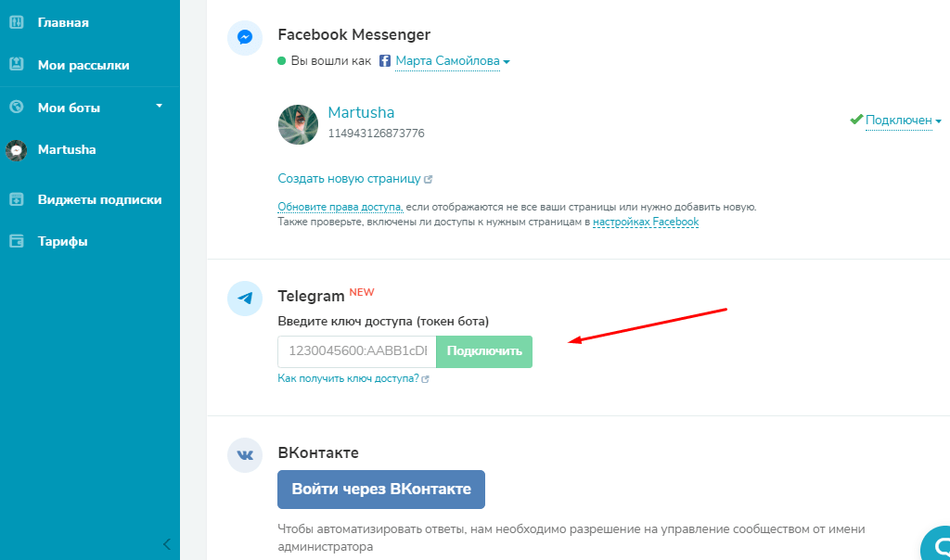
Task: Click the ВКонтакте VK circle icon
Action: 244,455
